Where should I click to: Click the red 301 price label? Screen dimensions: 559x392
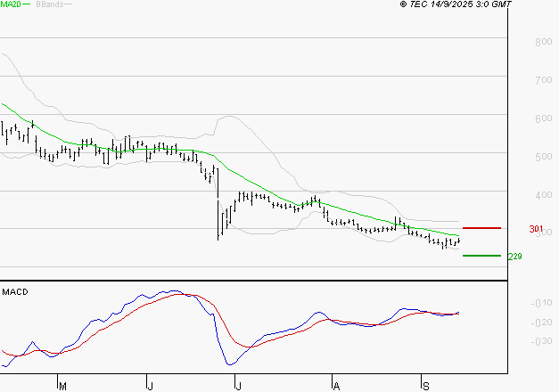pyautogui.click(x=536, y=229)
